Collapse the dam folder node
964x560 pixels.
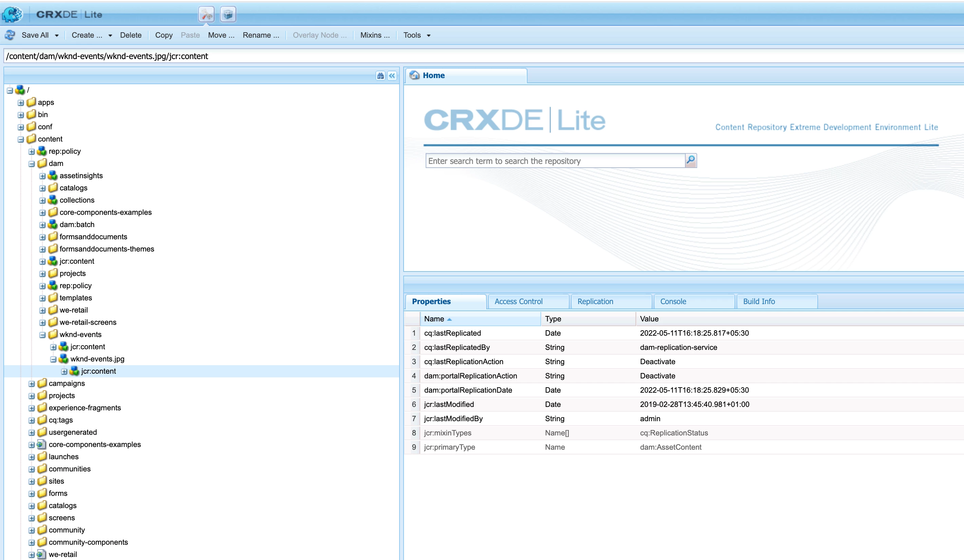(x=32, y=164)
